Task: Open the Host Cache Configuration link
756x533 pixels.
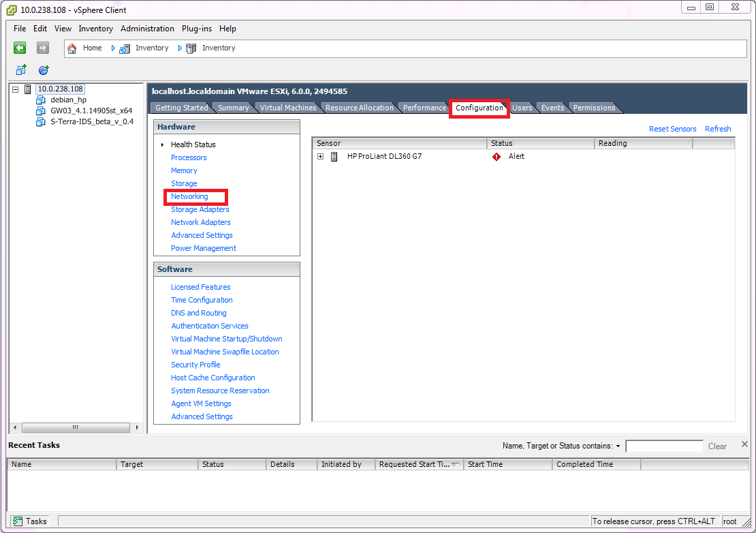Action: point(213,378)
